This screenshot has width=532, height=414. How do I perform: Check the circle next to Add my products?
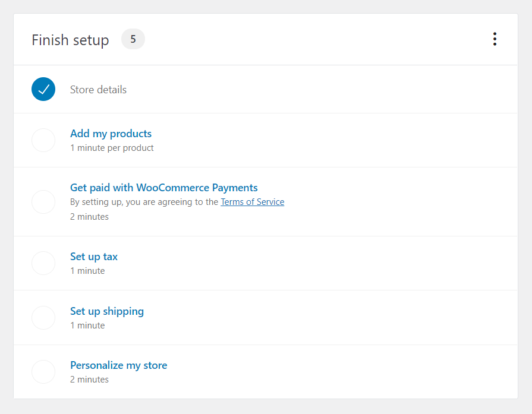(x=43, y=140)
